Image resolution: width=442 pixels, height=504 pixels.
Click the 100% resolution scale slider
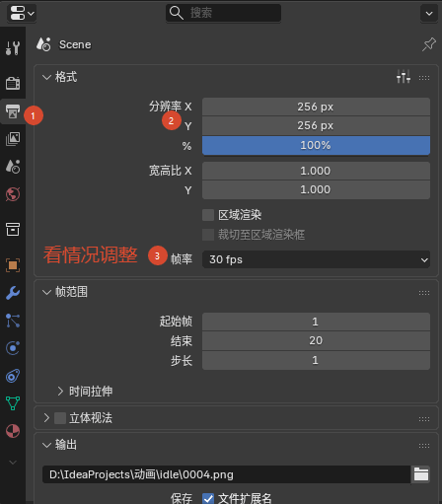pyautogui.click(x=316, y=145)
